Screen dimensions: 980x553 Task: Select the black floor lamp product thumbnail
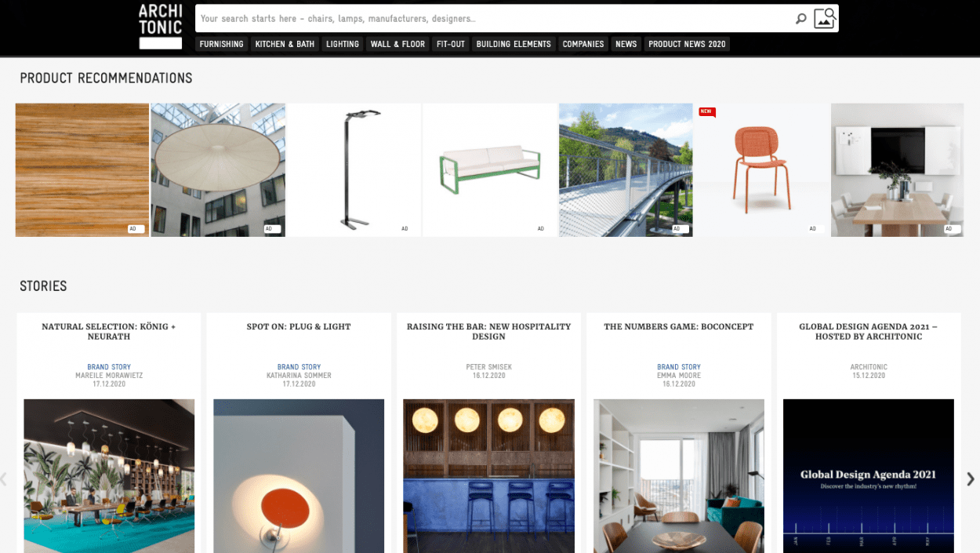354,169
